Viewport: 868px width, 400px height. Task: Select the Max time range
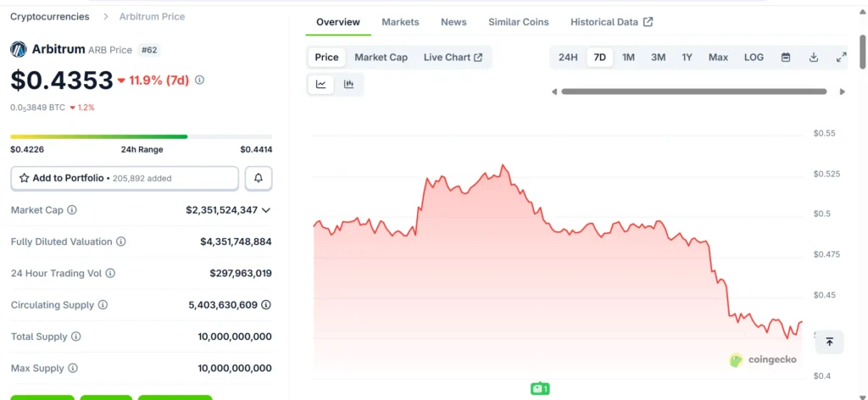(x=719, y=57)
